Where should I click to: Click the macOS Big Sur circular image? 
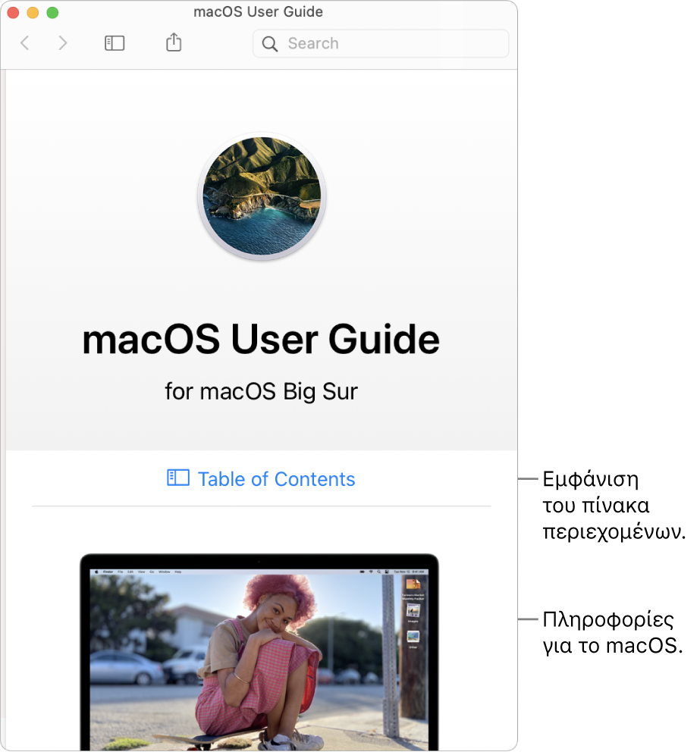pos(262,196)
